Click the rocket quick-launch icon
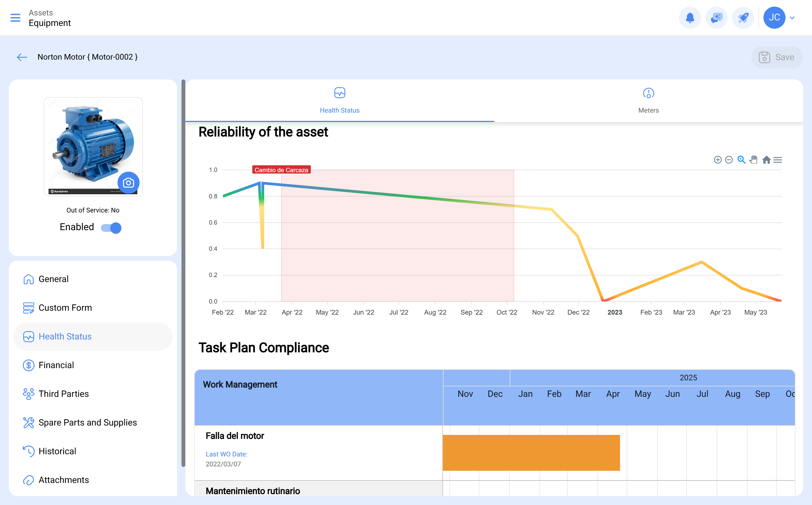812x505 pixels. pos(742,18)
